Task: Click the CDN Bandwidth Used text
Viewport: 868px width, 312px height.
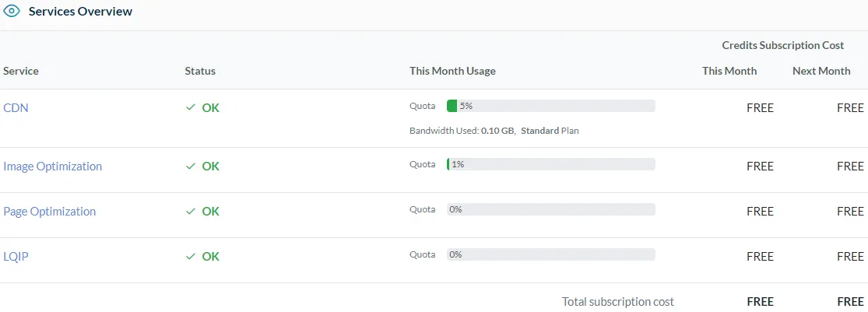Action: (x=462, y=131)
